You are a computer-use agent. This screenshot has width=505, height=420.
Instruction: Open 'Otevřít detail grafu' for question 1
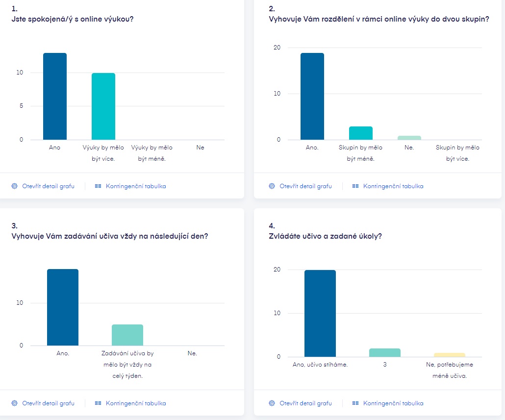[x=48, y=186]
